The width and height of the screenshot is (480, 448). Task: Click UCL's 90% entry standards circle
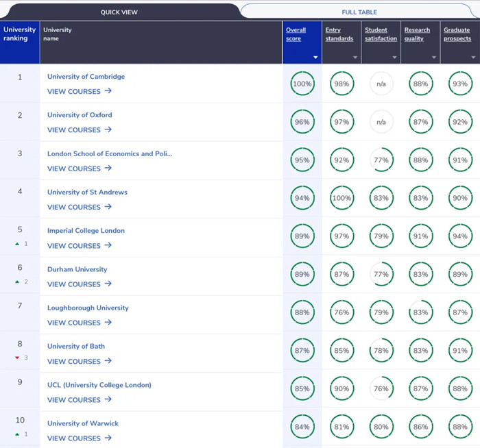click(341, 388)
